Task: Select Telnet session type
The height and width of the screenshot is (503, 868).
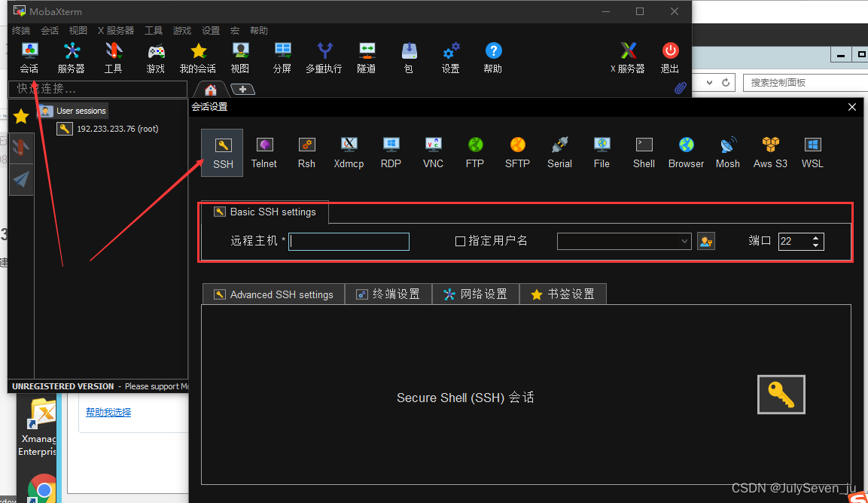Action: point(264,153)
